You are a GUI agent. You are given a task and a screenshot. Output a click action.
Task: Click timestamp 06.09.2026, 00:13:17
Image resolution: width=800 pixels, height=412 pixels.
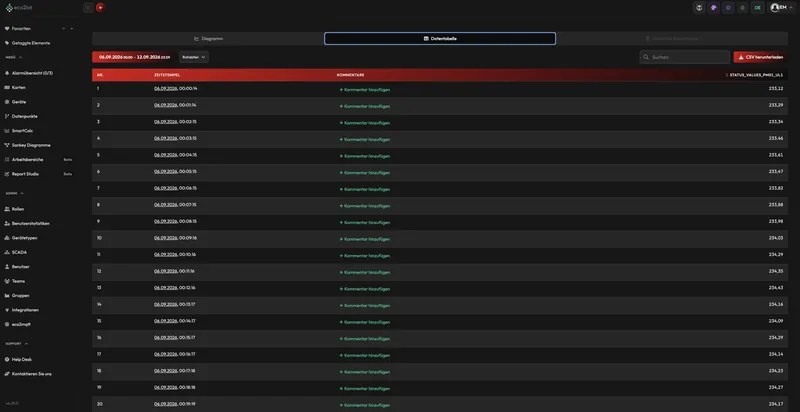coord(175,304)
